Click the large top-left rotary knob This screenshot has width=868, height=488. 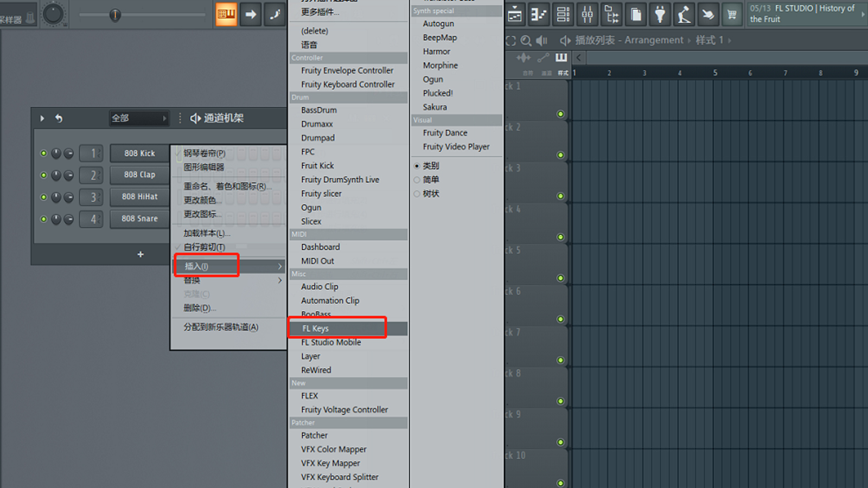(53, 14)
